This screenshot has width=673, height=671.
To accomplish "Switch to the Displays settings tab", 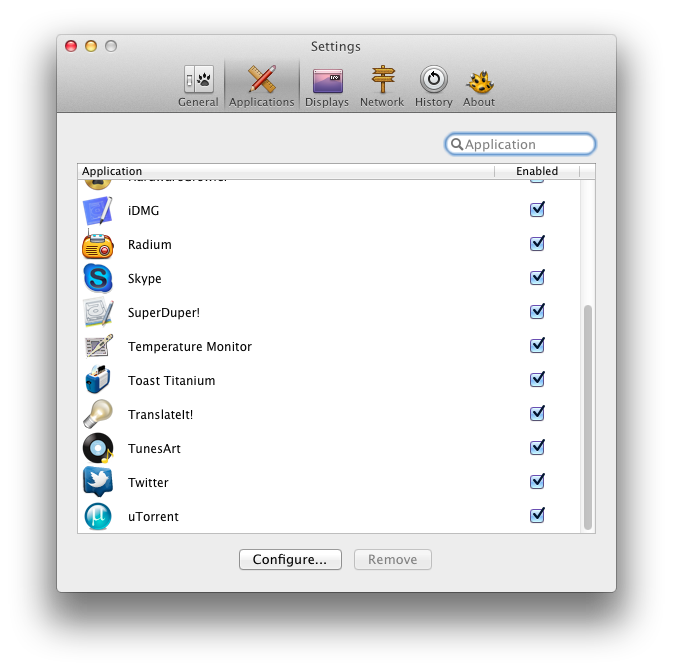I will 327,86.
